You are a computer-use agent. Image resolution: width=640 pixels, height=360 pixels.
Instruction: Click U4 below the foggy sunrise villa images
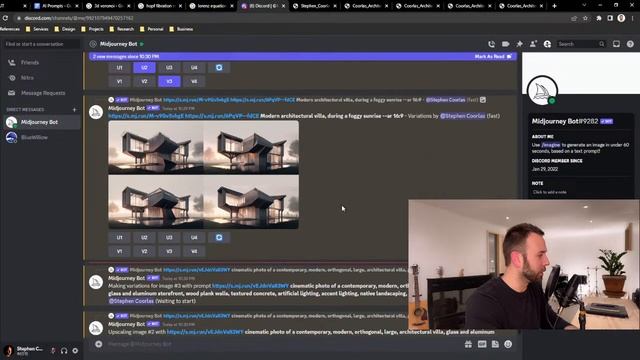tap(194, 238)
